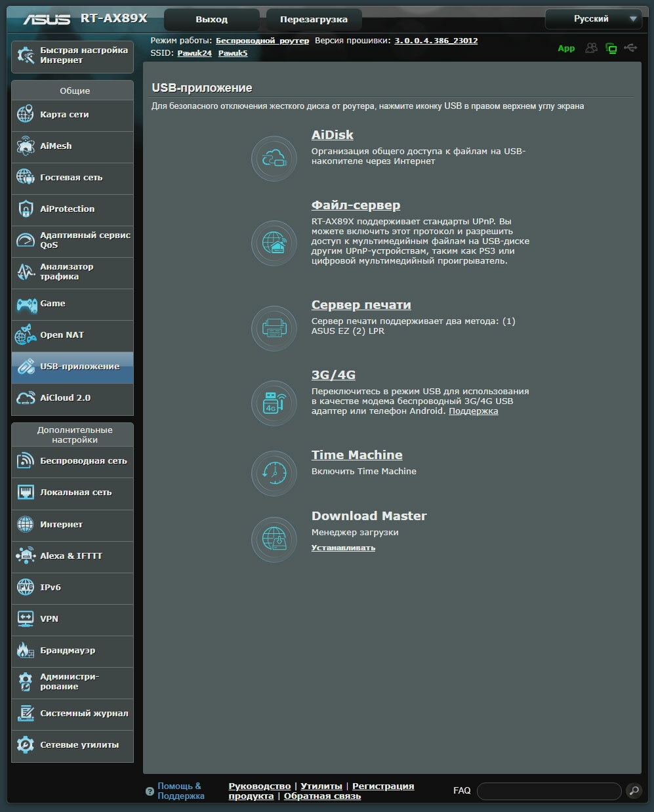Click the FAQ search input field
Screen dimensions: 654x812
[549, 791]
